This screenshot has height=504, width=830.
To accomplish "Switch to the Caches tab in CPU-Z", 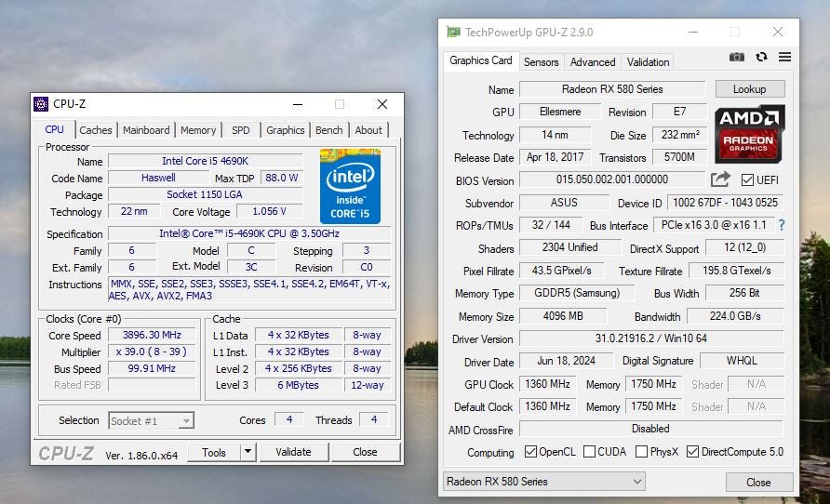I will 95,130.
